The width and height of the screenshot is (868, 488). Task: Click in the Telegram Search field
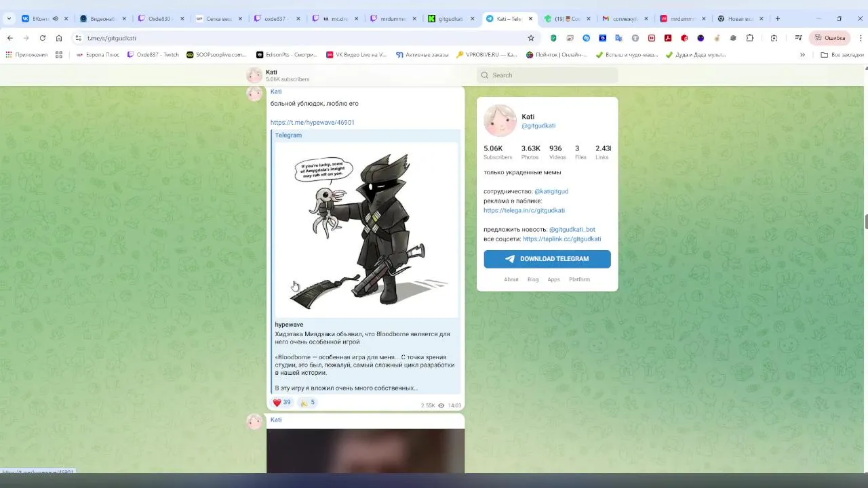[547, 75]
